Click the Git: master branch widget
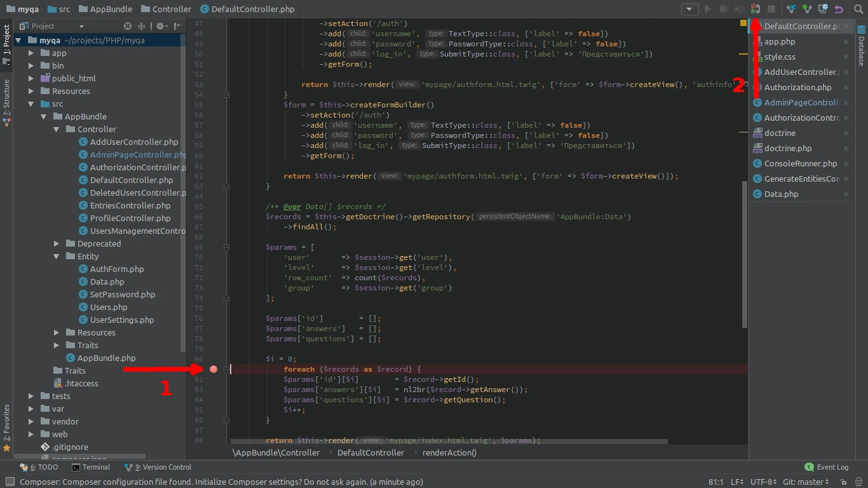Screen dimensions: 868x488 pos(806,482)
